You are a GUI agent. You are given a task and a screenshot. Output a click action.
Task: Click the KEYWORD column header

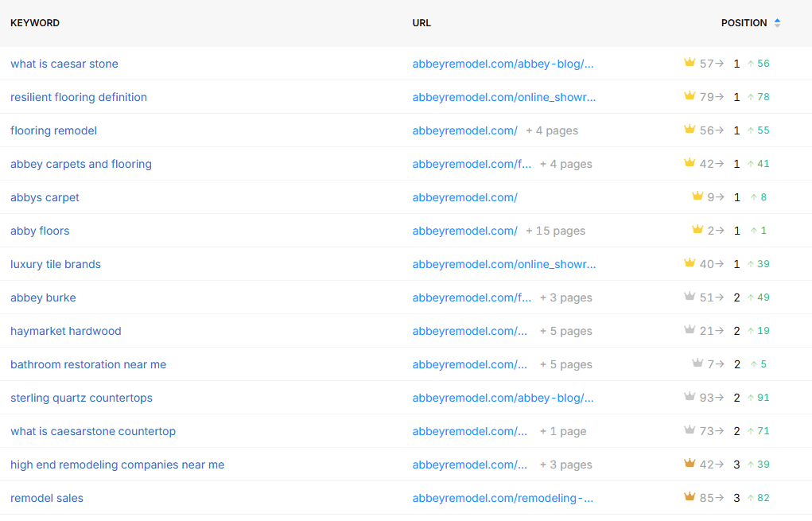click(x=35, y=23)
